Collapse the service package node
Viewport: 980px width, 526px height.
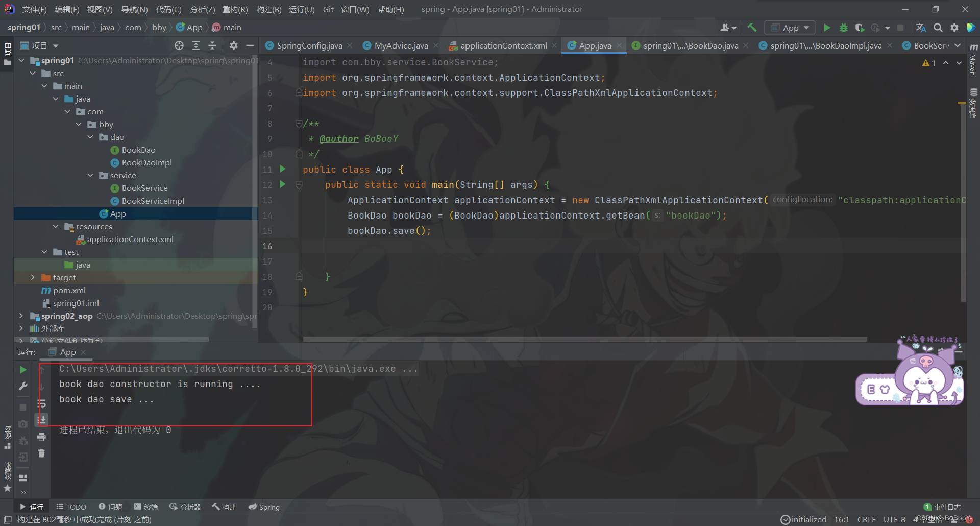[90, 175]
